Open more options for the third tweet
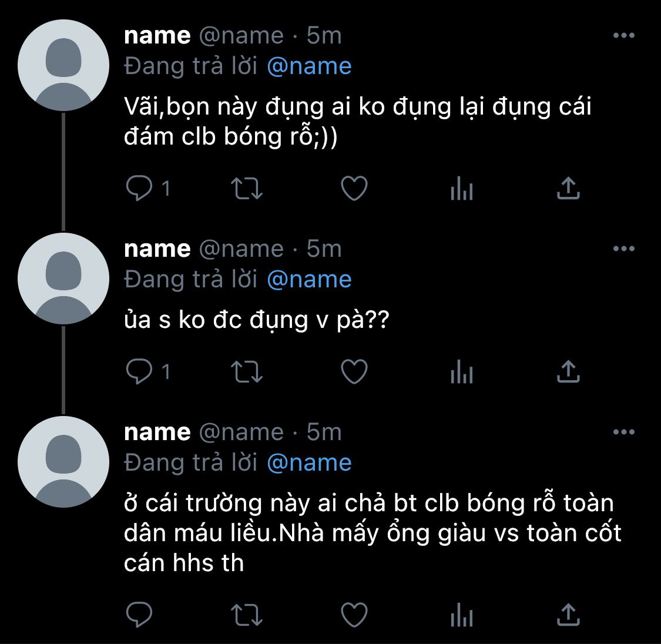Screen dimensions: 661x644 [x=624, y=432]
